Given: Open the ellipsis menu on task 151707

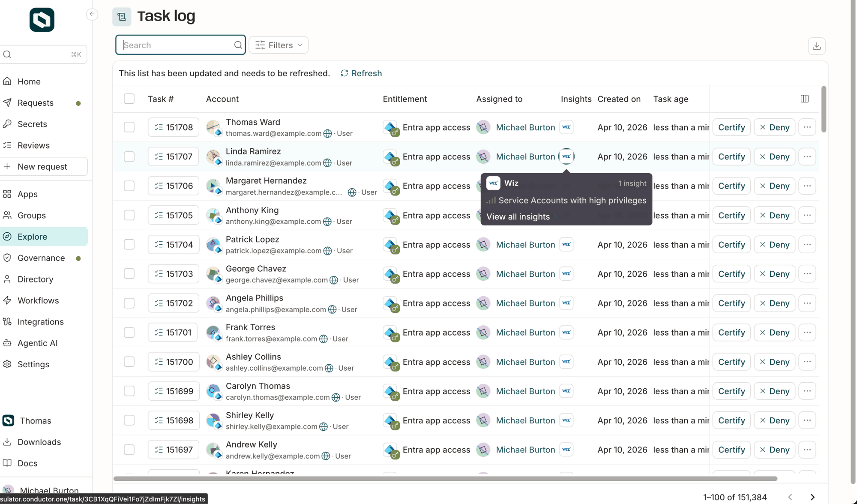Looking at the screenshot, I should pos(807,156).
